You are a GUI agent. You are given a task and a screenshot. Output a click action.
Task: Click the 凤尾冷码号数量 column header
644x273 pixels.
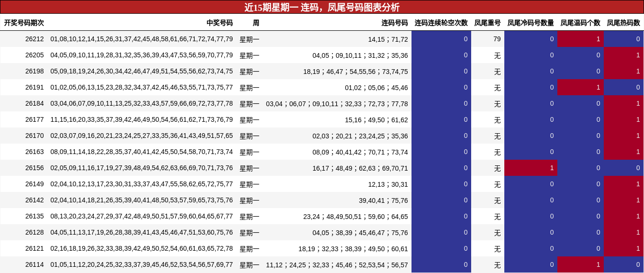tap(530, 23)
